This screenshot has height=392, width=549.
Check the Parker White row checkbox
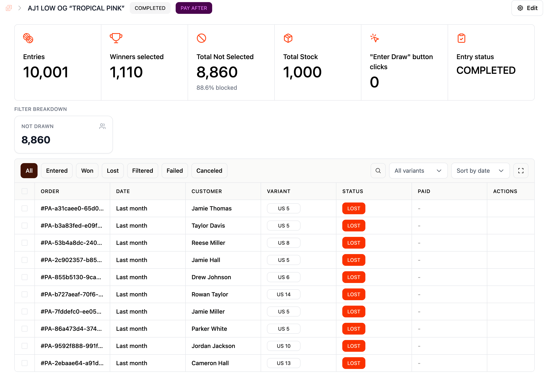pyautogui.click(x=24, y=328)
